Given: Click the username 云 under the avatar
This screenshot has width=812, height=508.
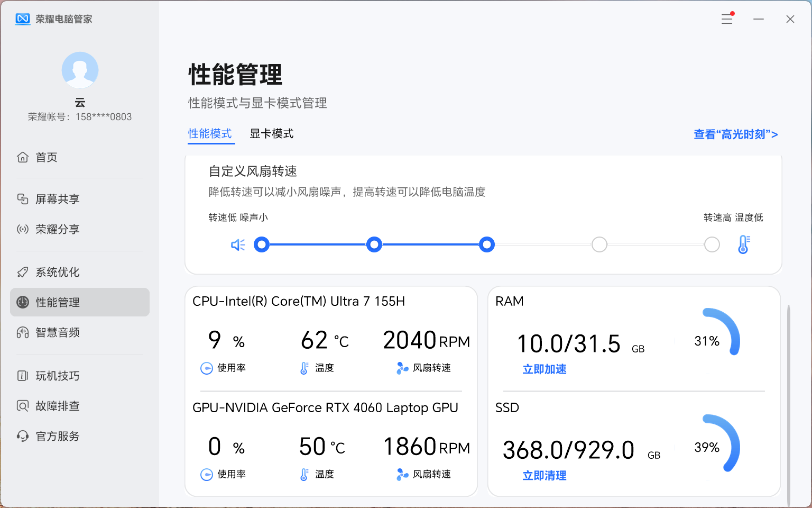Looking at the screenshot, I should (80, 102).
